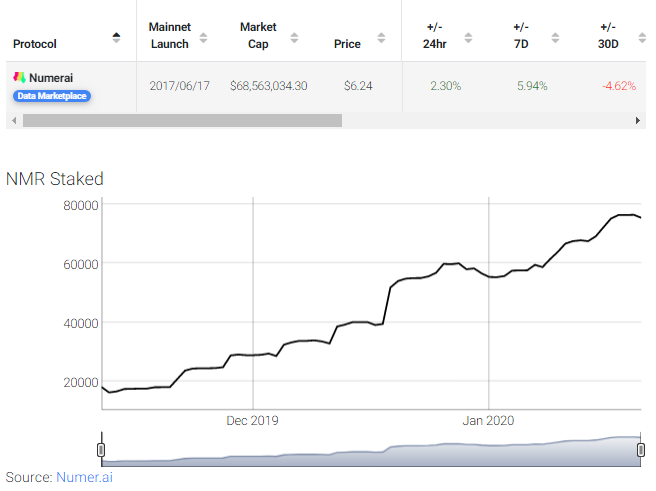Sort by +/- 7D arrow icon
Screen dimensions: 656x491
(555, 38)
